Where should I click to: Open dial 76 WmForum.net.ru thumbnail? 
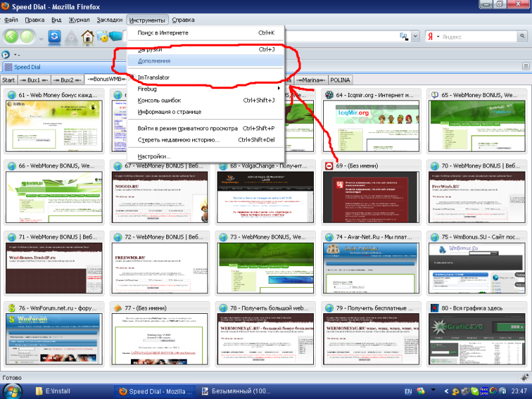tap(54, 339)
